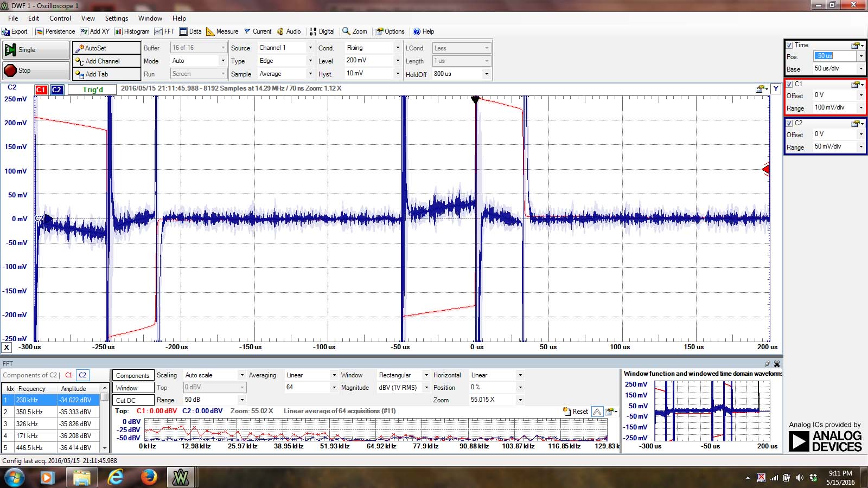Screen dimensions: 868x488
Task: Open the C1 Range dropdown
Action: click(x=861, y=107)
